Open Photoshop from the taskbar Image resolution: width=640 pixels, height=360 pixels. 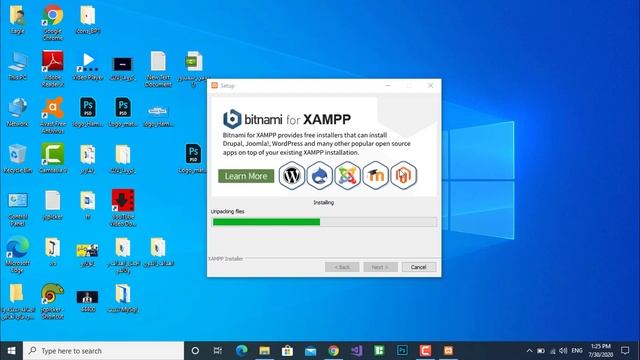click(402, 351)
